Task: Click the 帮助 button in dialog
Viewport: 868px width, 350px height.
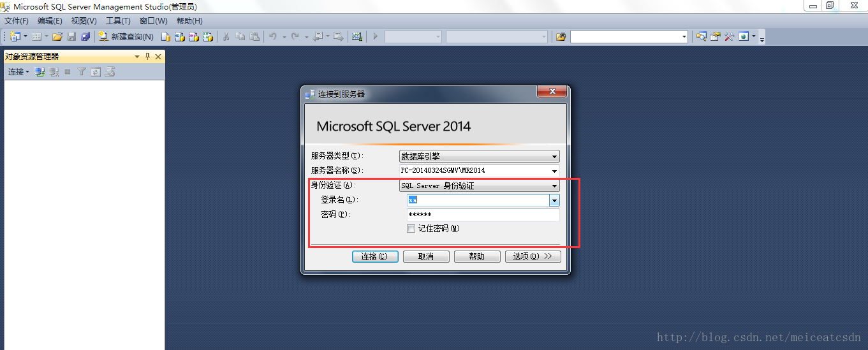Action: (x=477, y=256)
